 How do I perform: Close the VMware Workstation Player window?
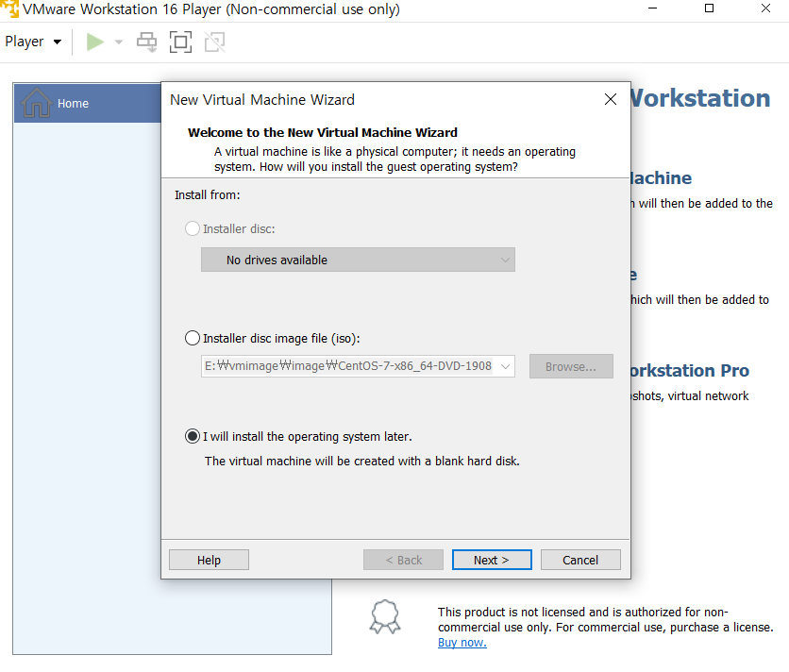pyautogui.click(x=765, y=8)
